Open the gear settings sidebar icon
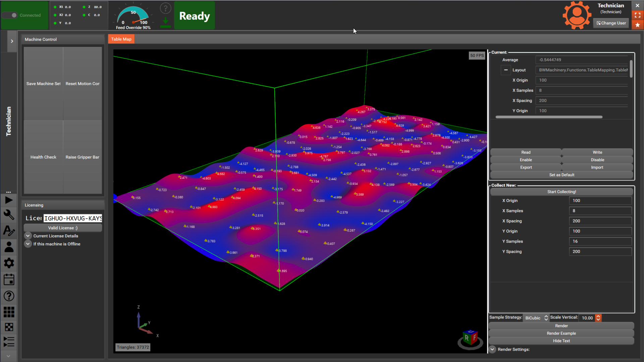Image resolution: width=644 pixels, height=362 pixels. point(9,263)
